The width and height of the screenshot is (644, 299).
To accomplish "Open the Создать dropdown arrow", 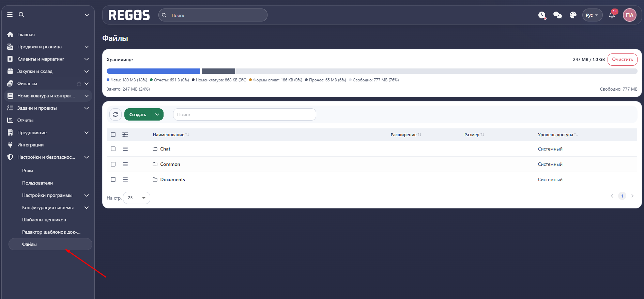I will 157,114.
